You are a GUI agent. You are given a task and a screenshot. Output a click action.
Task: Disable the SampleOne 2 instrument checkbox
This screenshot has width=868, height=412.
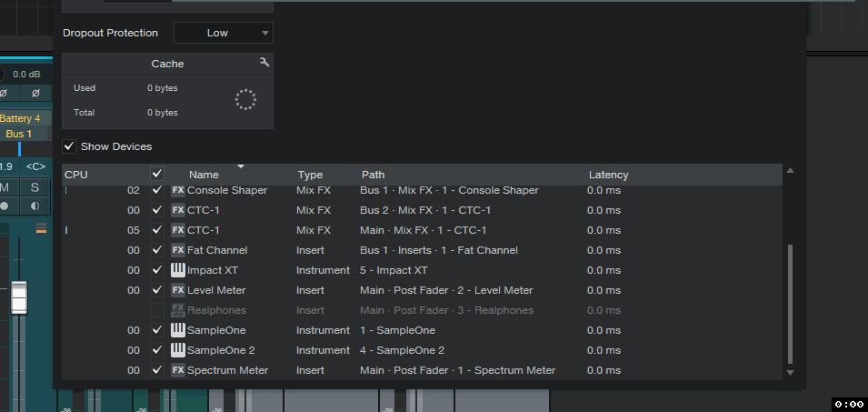pos(157,350)
